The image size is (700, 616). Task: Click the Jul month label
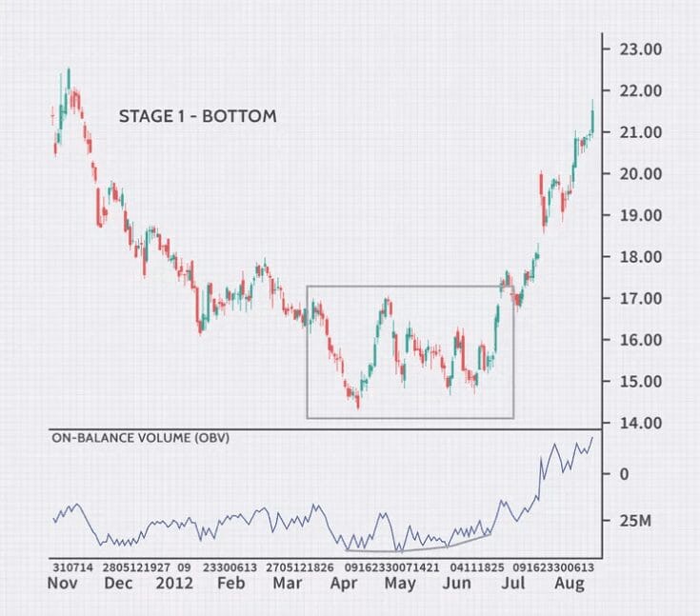[512, 583]
